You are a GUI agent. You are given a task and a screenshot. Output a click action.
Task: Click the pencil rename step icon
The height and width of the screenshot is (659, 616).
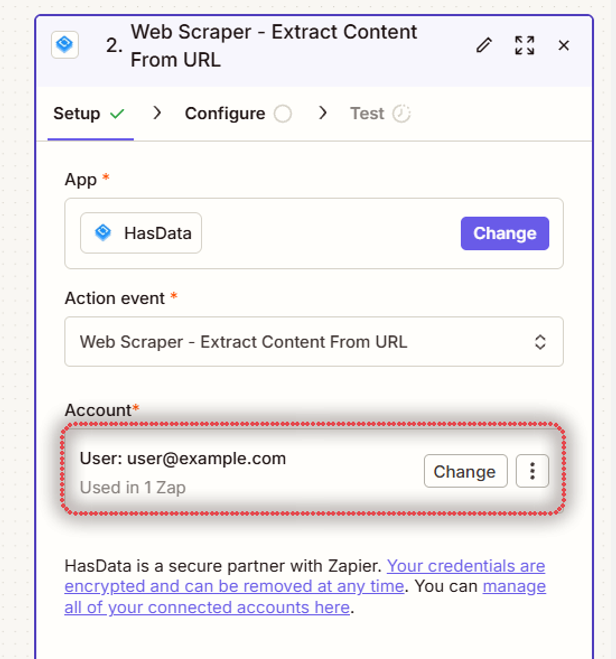484,45
